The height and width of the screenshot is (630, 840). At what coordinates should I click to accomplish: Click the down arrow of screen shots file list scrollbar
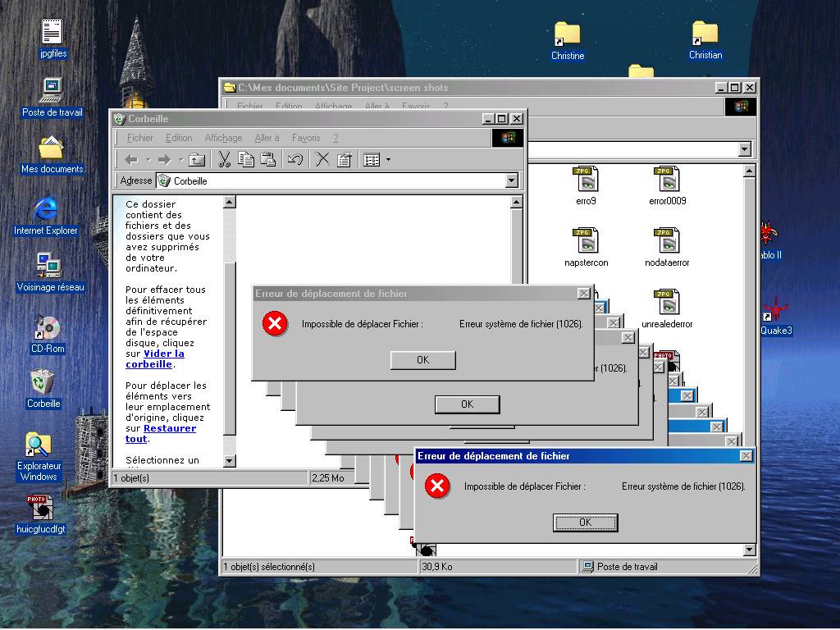point(750,550)
